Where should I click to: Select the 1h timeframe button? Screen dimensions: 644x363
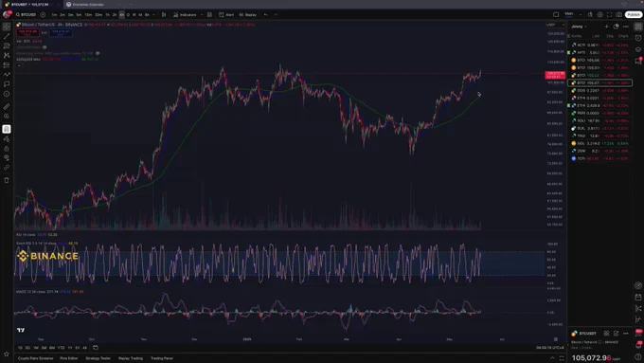coord(108,15)
